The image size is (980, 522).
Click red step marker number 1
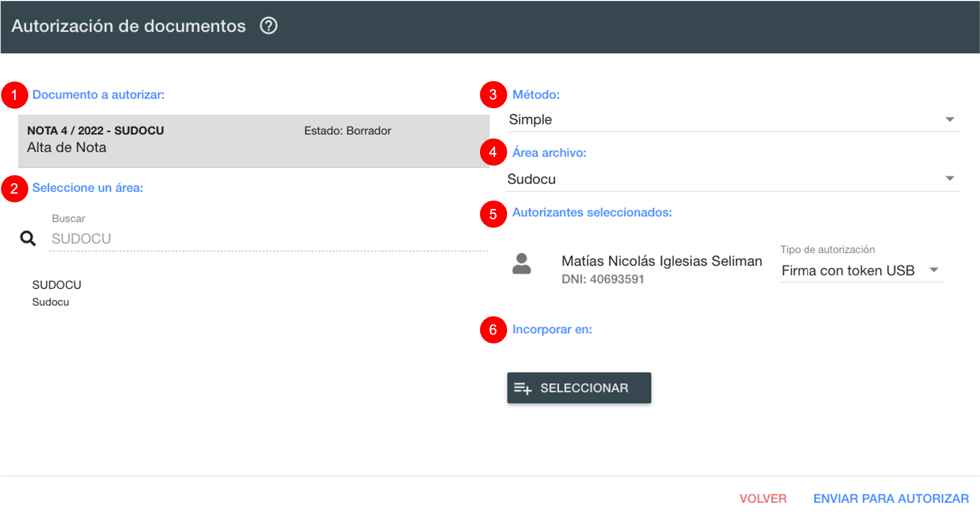point(14,95)
